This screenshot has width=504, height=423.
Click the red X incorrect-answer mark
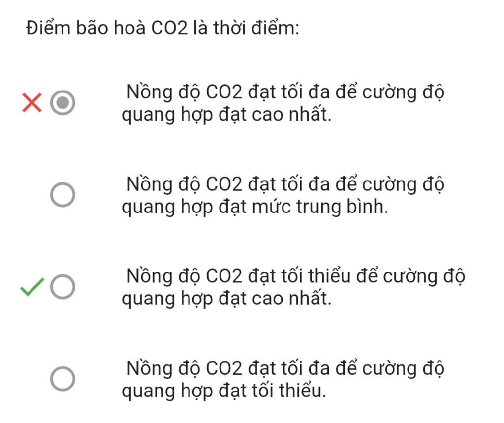(x=32, y=102)
